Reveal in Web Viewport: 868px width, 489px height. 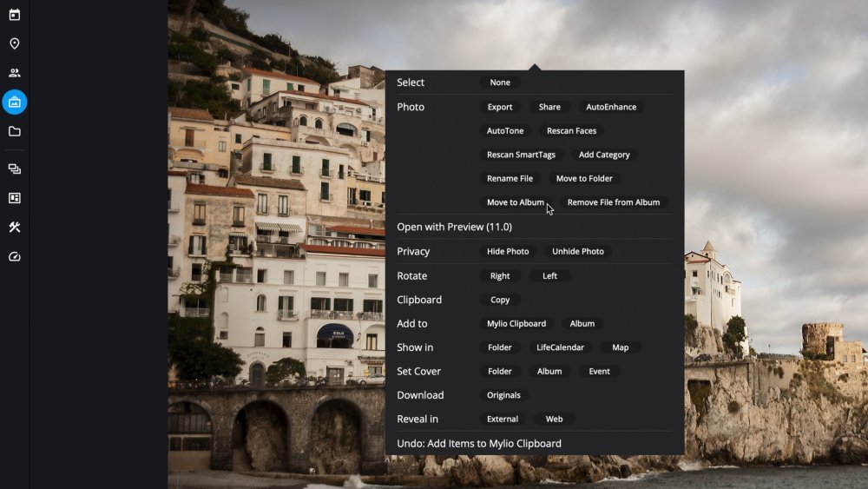[x=554, y=419]
